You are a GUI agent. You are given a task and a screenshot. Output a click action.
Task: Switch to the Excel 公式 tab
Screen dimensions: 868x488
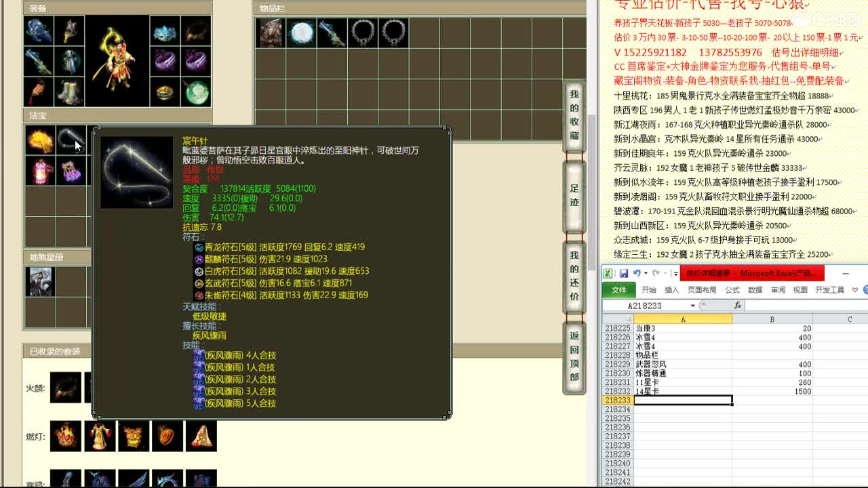coord(732,289)
